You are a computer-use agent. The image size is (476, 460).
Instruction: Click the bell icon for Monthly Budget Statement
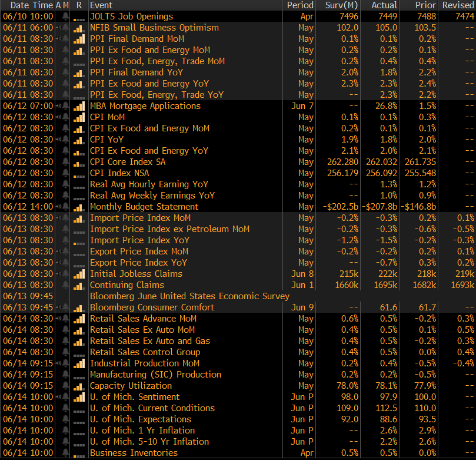click(66, 207)
